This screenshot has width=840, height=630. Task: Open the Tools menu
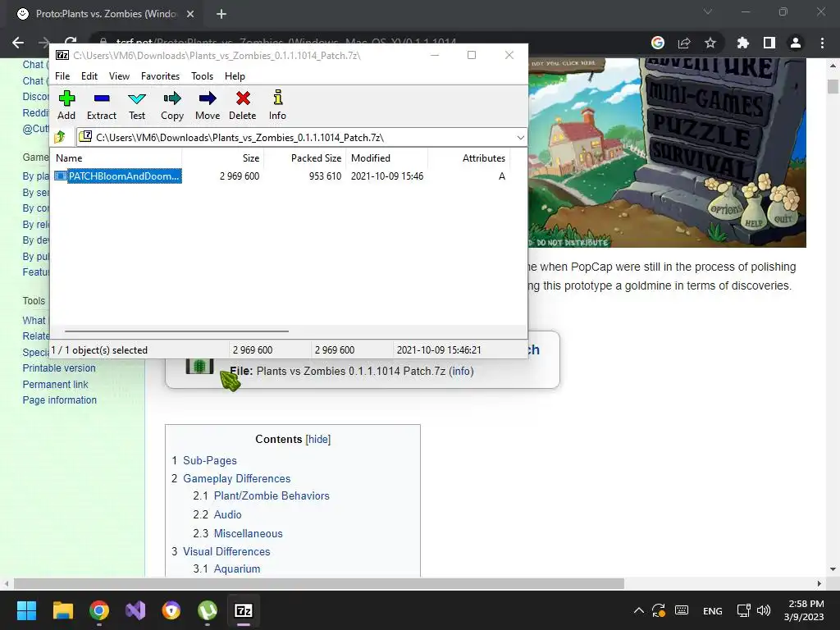point(202,76)
